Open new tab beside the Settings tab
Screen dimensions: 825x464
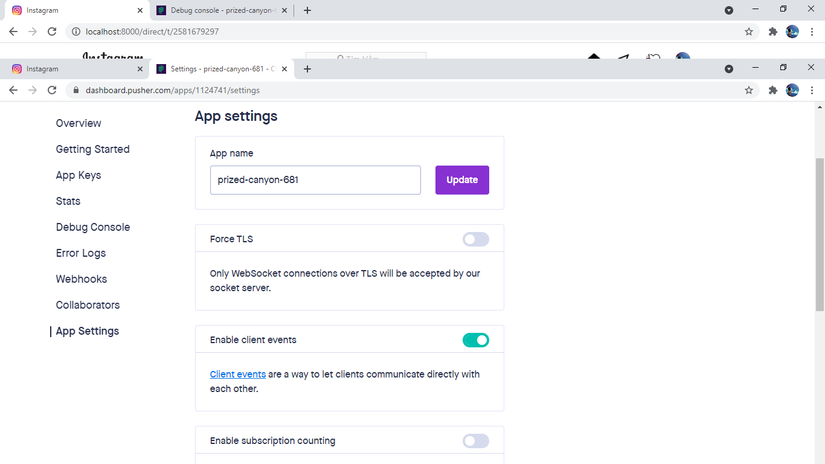[307, 69]
